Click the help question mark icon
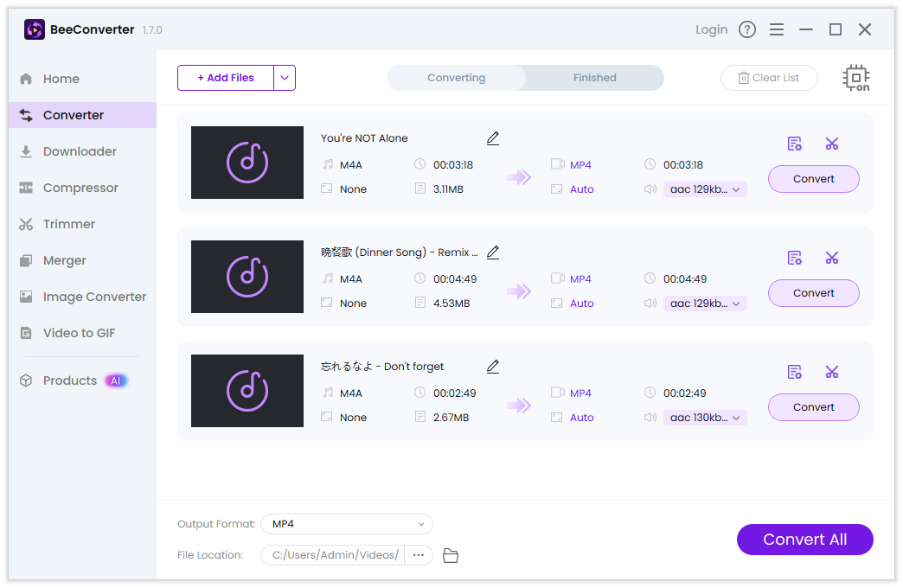This screenshot has height=588, width=903. (747, 29)
